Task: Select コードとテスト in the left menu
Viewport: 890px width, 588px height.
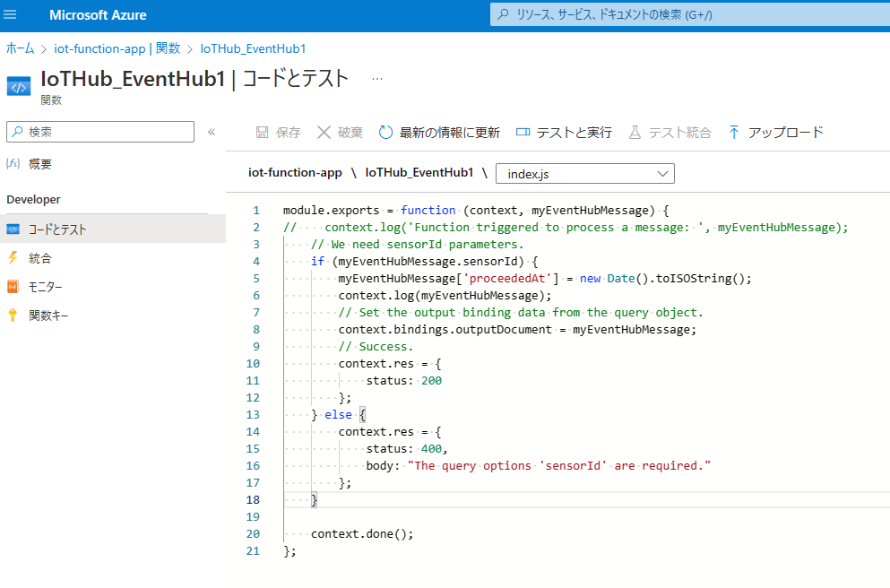Action: pos(57,229)
